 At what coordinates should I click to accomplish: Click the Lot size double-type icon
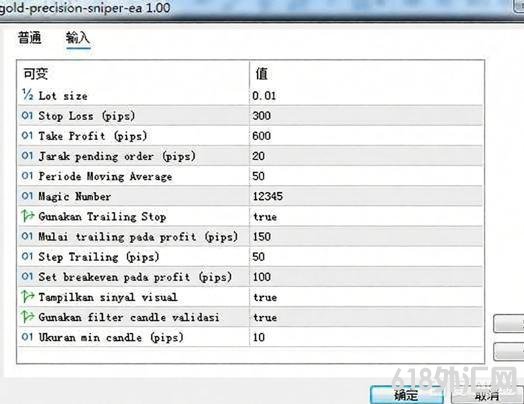27,95
